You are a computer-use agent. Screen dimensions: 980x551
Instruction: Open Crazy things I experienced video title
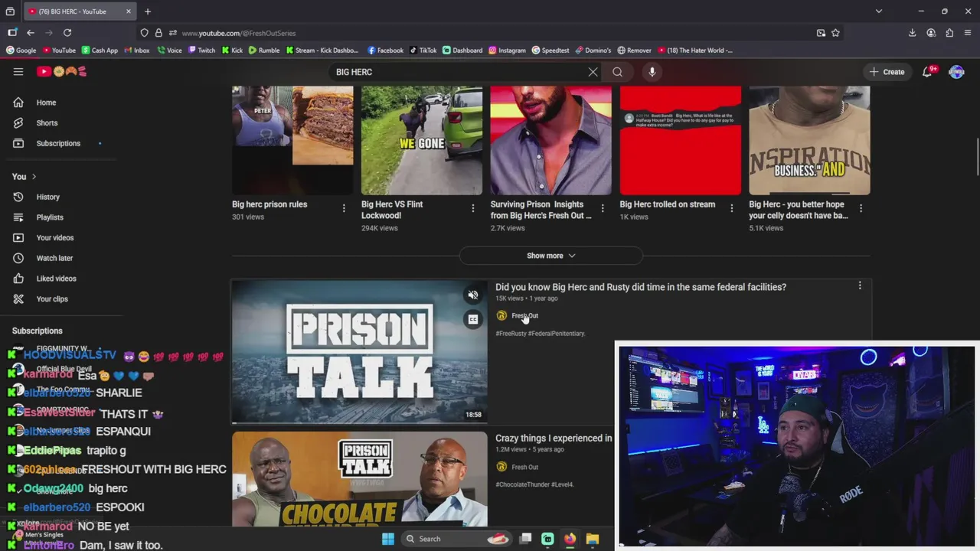pyautogui.click(x=554, y=439)
